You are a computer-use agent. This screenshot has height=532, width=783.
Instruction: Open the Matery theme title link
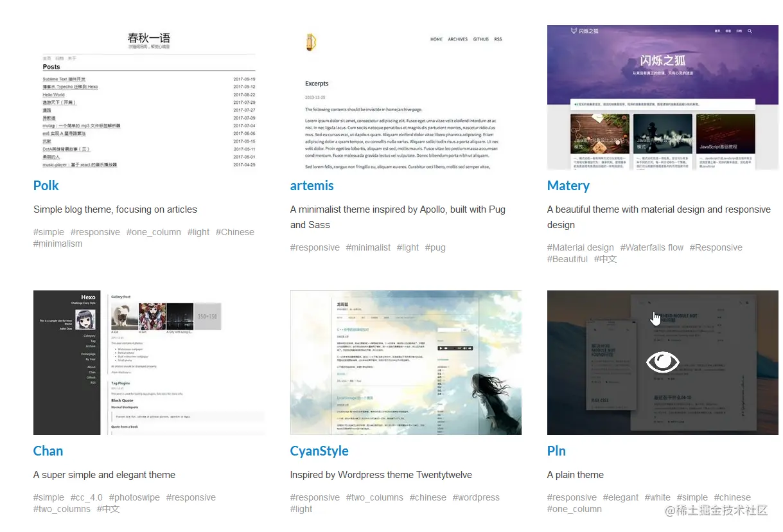click(568, 186)
